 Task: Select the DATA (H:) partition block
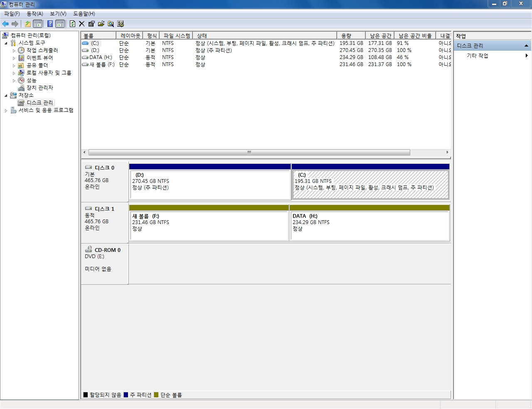point(369,223)
